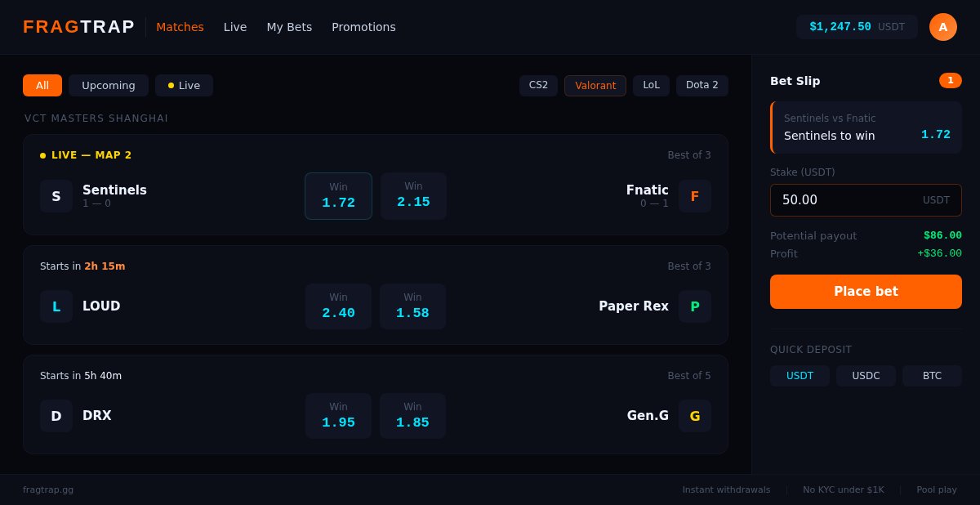Pick DRX win odds 1.95

[338, 416]
